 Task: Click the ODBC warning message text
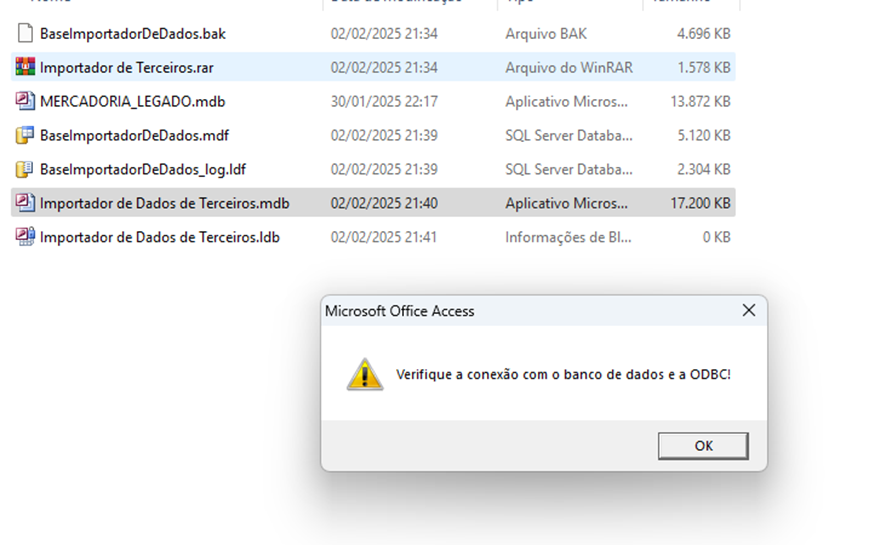coord(563,374)
